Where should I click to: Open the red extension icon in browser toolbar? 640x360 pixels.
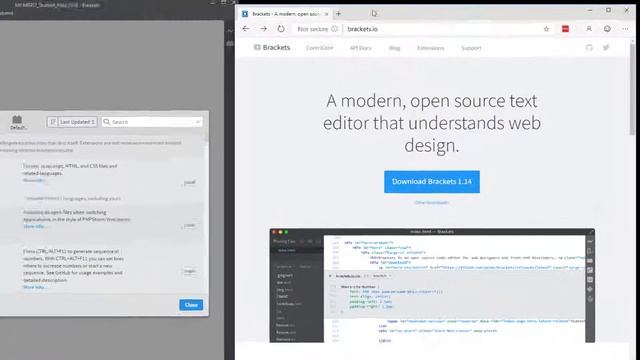(565, 29)
